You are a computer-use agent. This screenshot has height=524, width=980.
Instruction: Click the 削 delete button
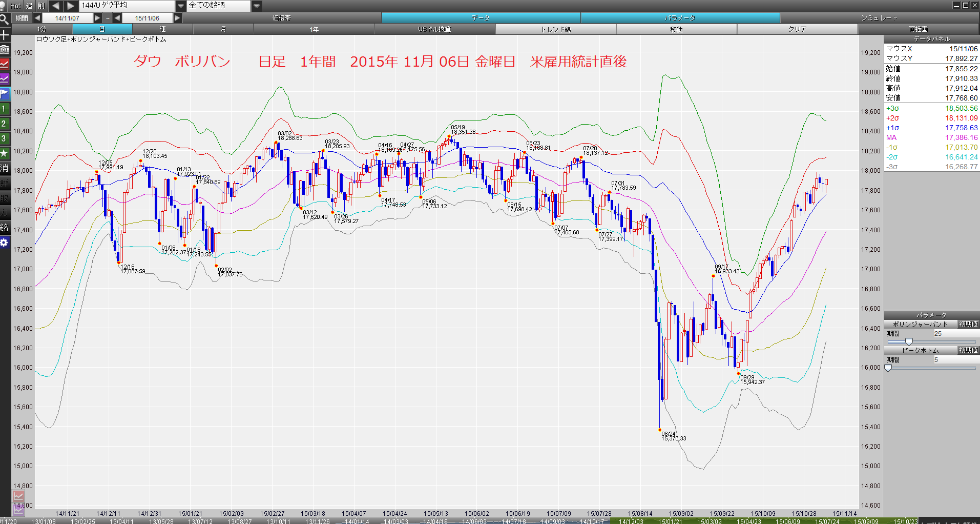pos(41,6)
